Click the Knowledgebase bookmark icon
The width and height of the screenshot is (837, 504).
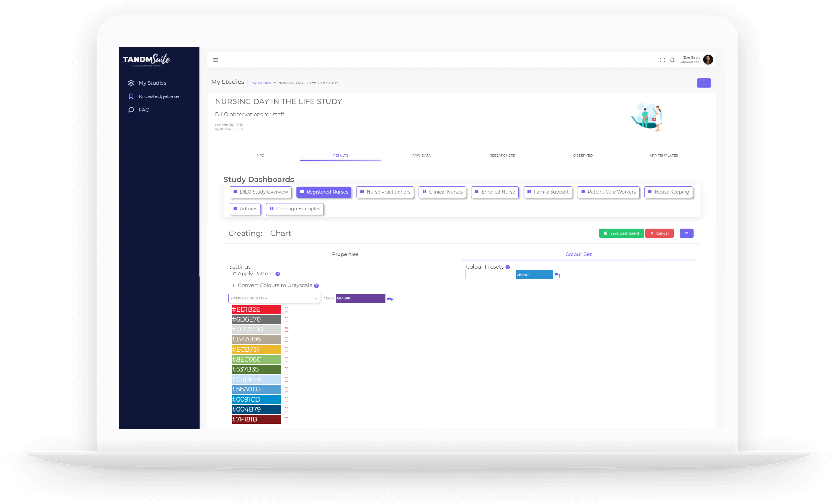click(131, 96)
